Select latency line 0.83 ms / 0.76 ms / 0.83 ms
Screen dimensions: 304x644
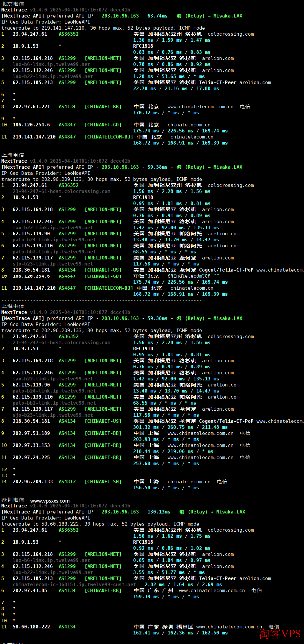(172, 52)
